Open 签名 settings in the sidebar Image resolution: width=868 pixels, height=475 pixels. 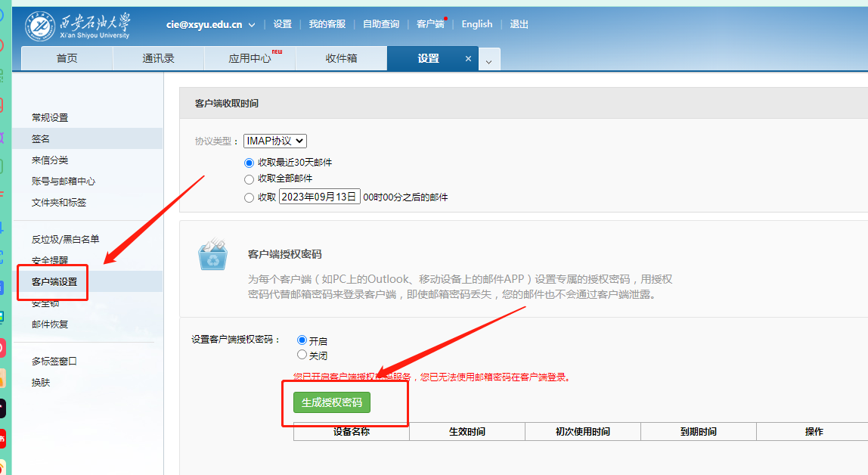click(x=40, y=139)
